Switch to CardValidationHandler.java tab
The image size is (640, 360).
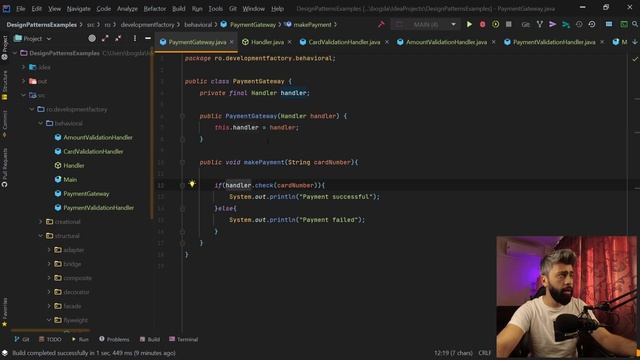point(344,42)
